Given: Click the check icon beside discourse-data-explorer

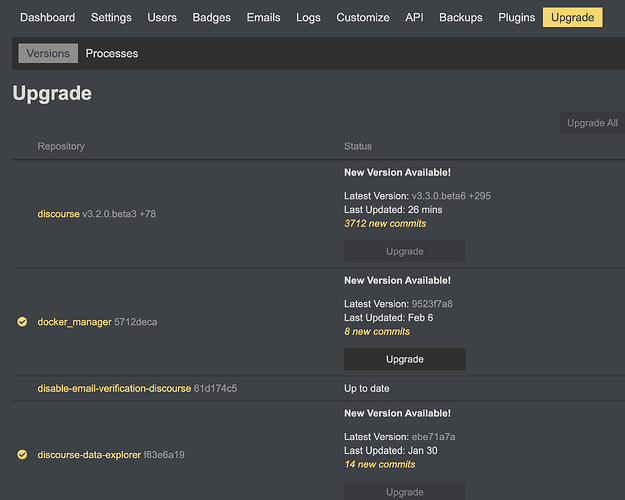Looking at the screenshot, I should coord(22,454).
